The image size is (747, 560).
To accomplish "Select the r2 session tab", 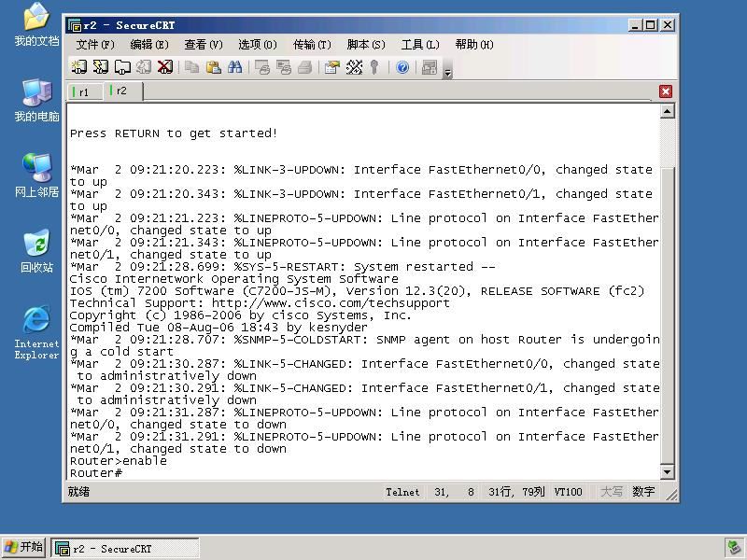I will 122,91.
